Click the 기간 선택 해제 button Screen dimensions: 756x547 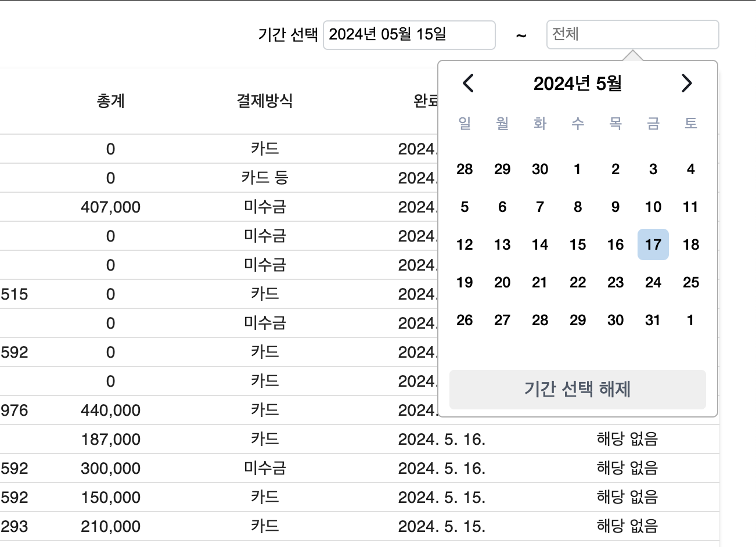(x=577, y=389)
